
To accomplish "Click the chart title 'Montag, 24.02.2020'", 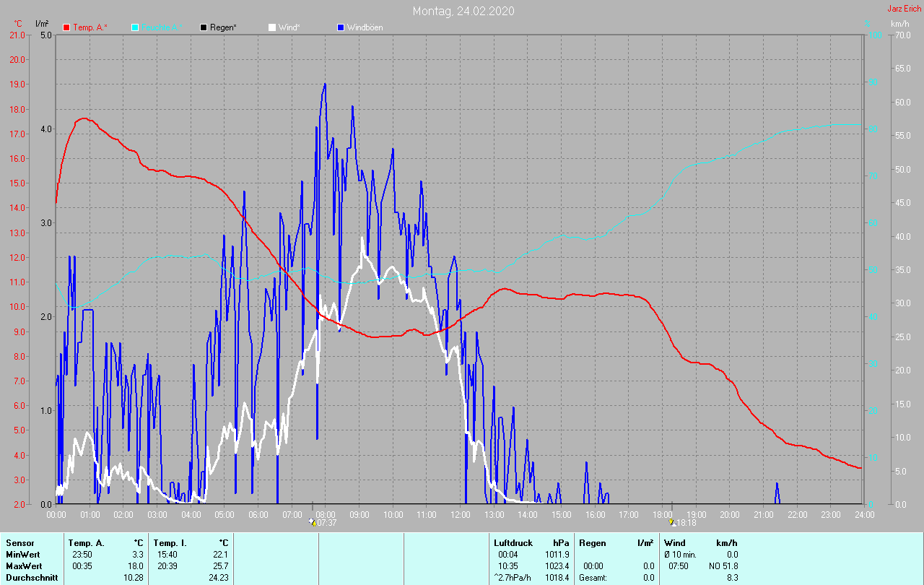I will pyautogui.click(x=463, y=11).
